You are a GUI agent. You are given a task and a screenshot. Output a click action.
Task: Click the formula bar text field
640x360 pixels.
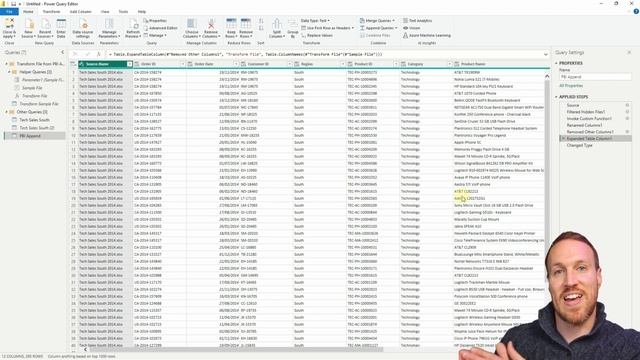[324, 54]
